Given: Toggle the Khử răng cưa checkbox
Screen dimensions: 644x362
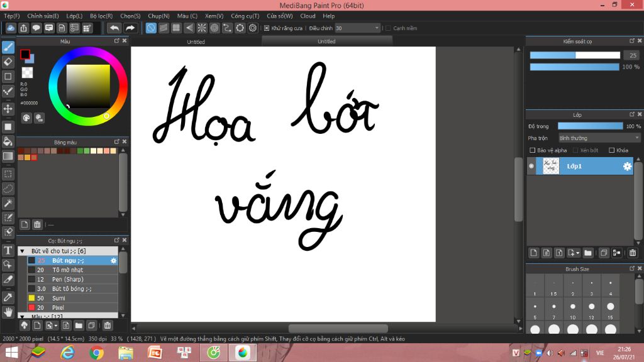Looking at the screenshot, I should [267, 28].
